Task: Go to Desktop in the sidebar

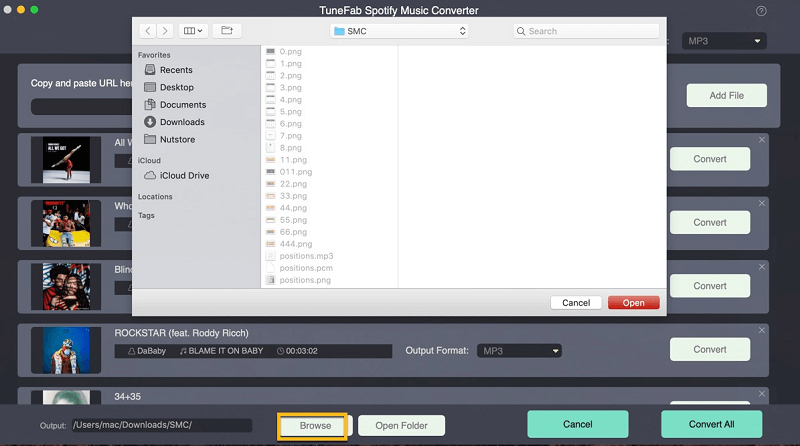Action: point(177,87)
